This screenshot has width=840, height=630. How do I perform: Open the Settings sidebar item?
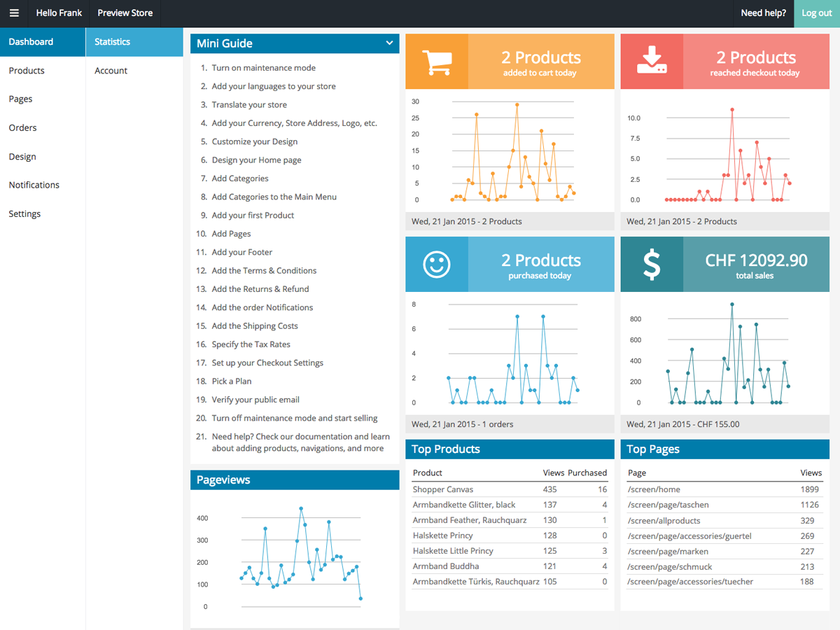[x=24, y=214]
